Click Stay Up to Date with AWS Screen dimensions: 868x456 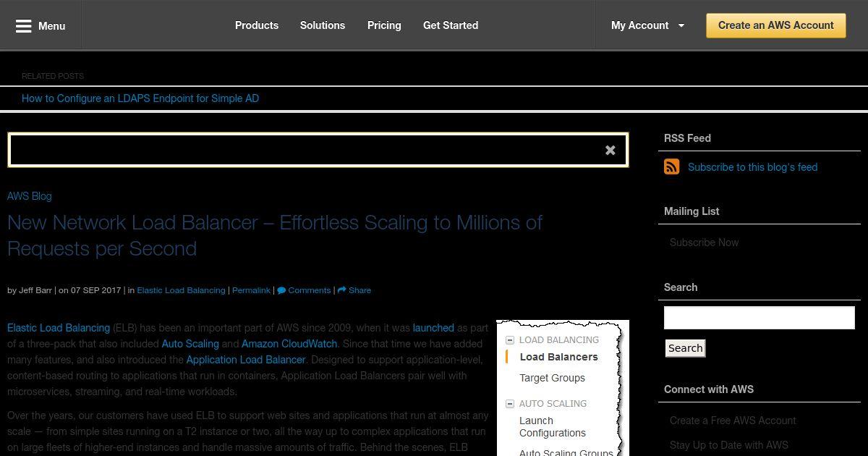tap(729, 445)
